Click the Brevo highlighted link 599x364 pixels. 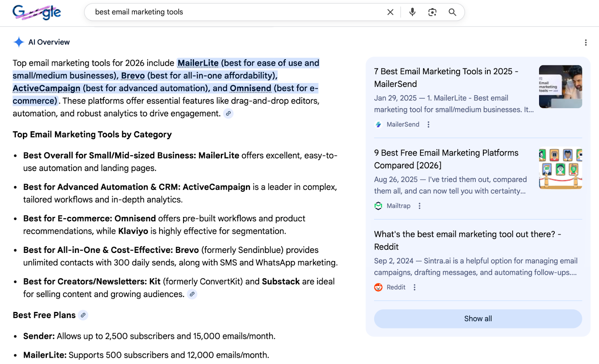133,76
